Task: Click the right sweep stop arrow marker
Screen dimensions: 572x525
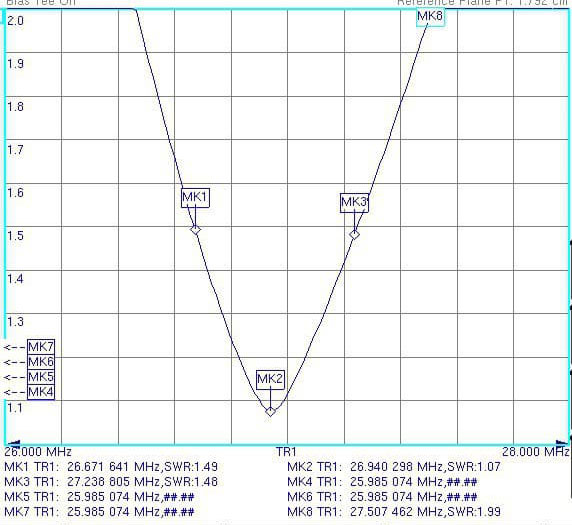Action: coord(562,443)
